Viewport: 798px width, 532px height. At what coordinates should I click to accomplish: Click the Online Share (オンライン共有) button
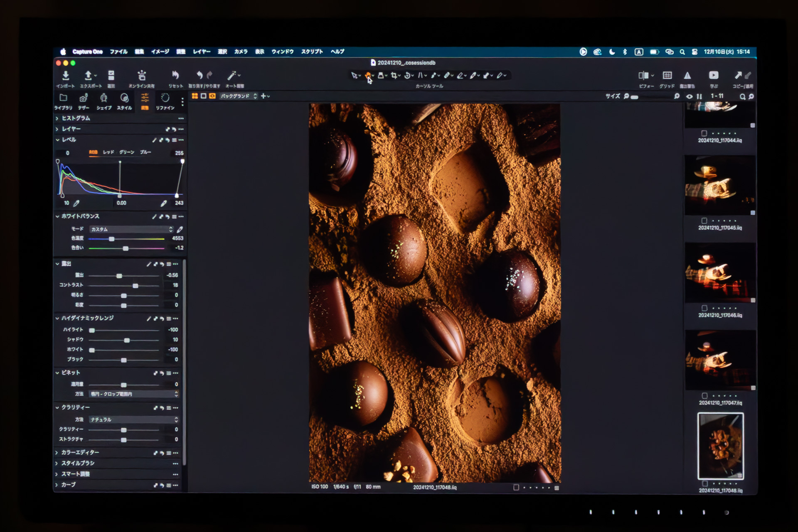tap(142, 76)
